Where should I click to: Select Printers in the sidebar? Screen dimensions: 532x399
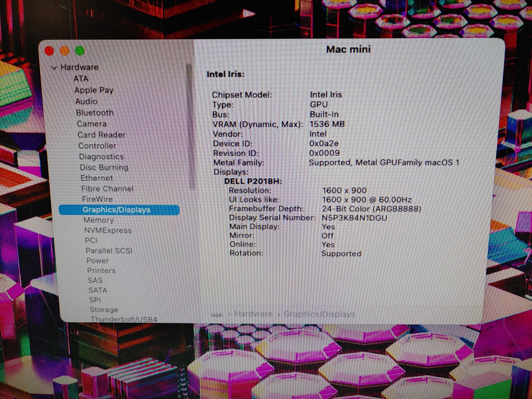click(101, 270)
